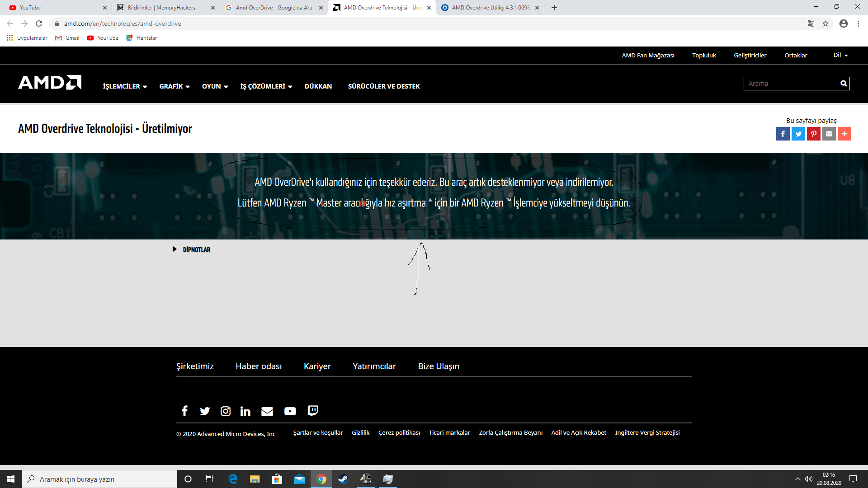This screenshot has width=868, height=488.
Task: Open AMD LinkedIn footer icon
Action: [245, 411]
